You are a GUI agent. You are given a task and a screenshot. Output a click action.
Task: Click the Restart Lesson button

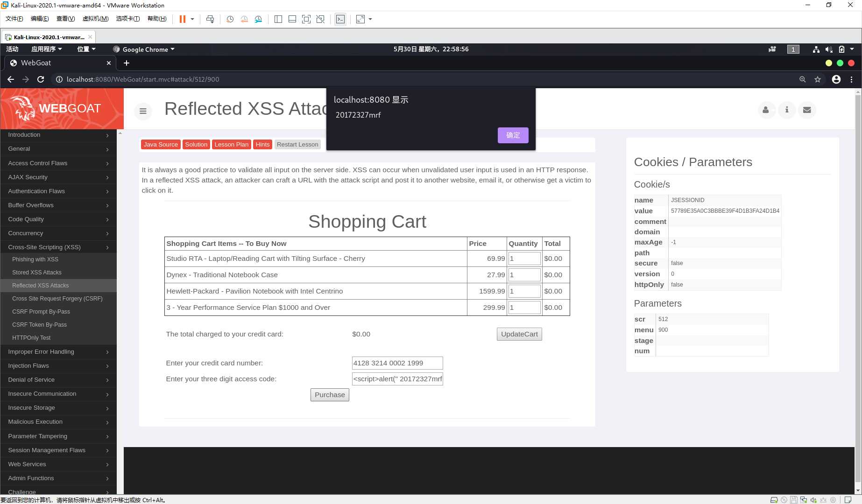tap(297, 145)
